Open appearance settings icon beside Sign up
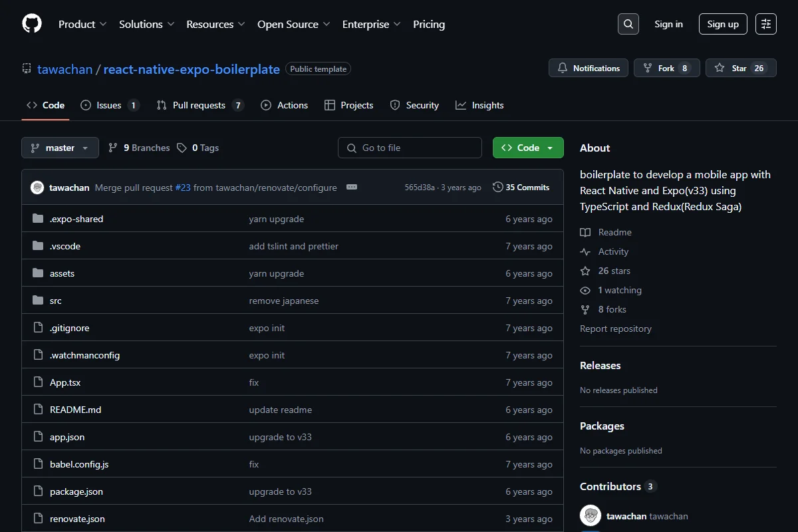 click(x=766, y=24)
